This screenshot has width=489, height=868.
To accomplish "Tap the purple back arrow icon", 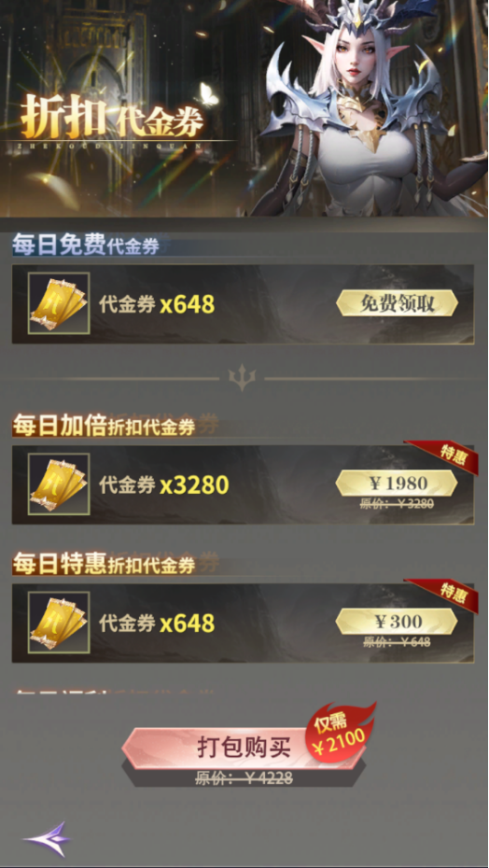I will pos(47,839).
